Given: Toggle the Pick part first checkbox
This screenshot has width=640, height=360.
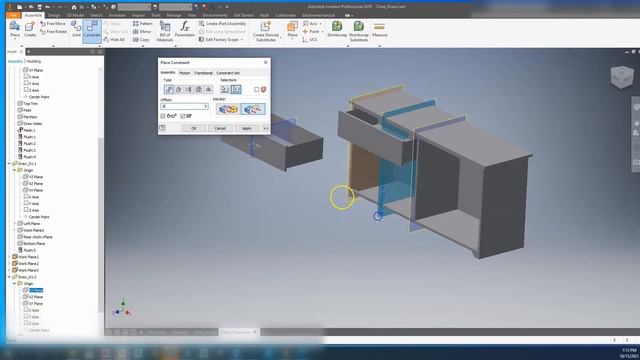Looking at the screenshot, I should [x=256, y=89].
